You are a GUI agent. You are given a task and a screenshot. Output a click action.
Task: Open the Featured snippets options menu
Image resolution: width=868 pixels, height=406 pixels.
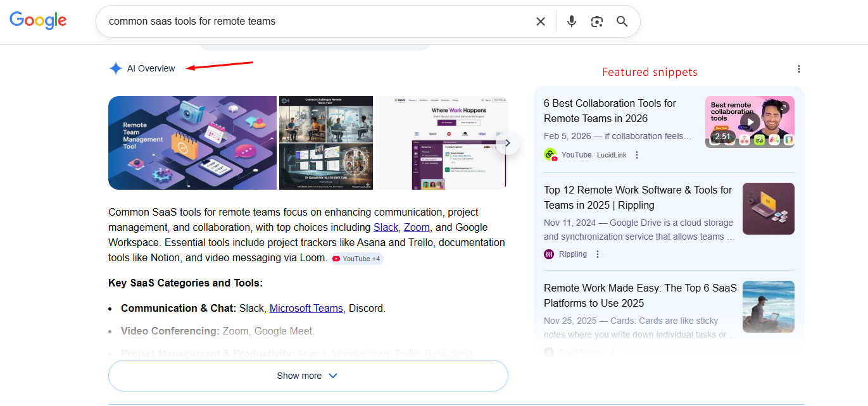pyautogui.click(x=798, y=68)
